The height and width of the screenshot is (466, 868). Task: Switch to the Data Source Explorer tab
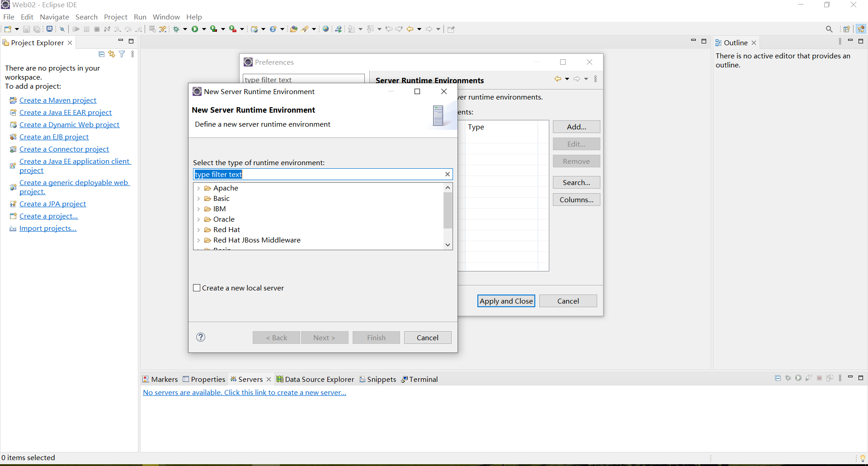pos(315,379)
